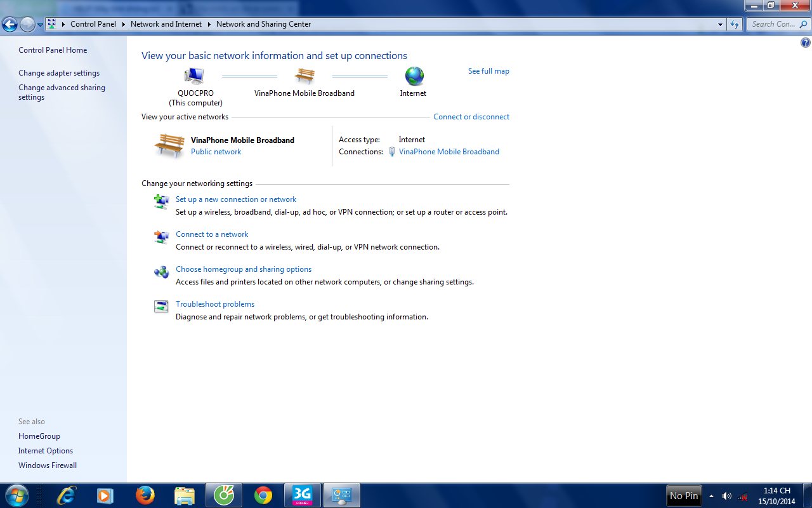Click the bench icon in the network map
Viewport: 812px width, 508px height.
click(x=304, y=76)
